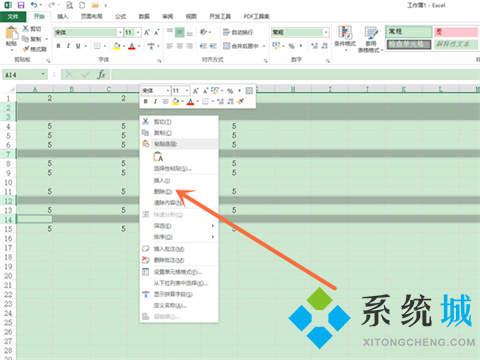The width and height of the screenshot is (480, 360).
Task: Toggle left text alignment in ribbon
Action: [x=170, y=46]
